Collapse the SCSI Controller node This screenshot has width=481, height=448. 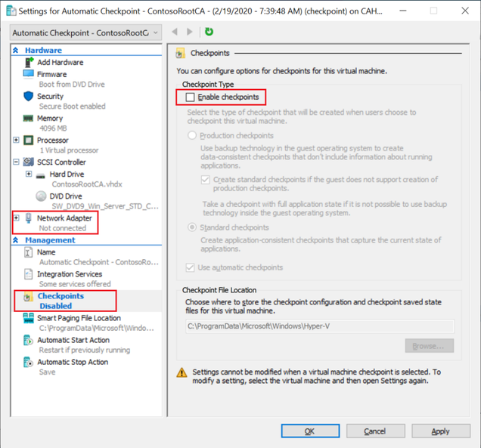pos(16,162)
